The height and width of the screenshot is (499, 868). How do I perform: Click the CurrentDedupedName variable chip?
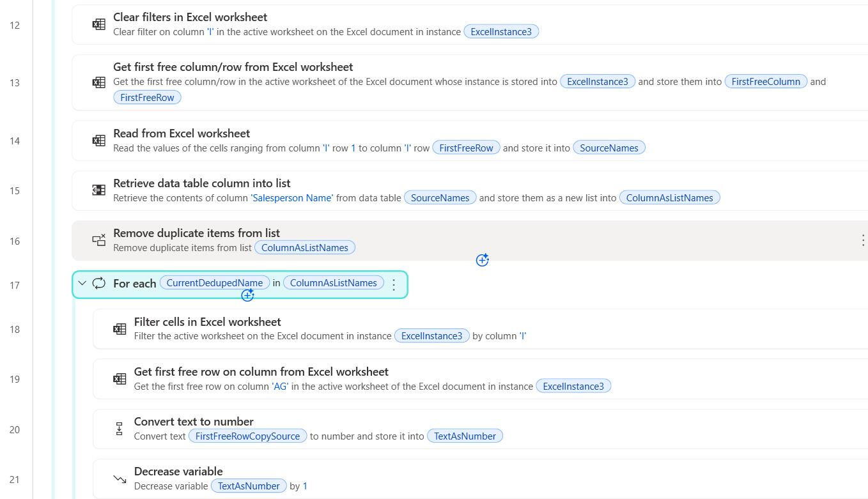(x=214, y=283)
